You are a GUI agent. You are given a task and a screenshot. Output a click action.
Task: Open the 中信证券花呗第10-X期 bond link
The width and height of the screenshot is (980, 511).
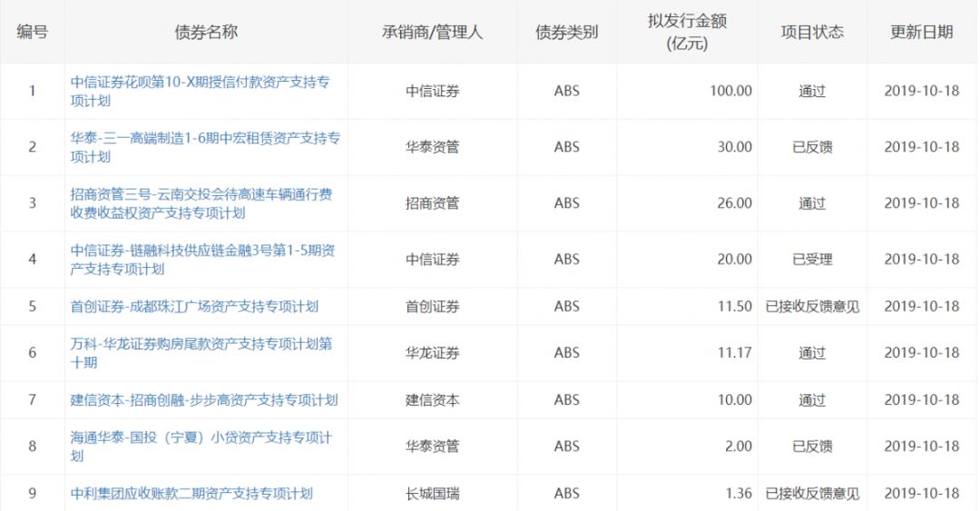(200, 92)
